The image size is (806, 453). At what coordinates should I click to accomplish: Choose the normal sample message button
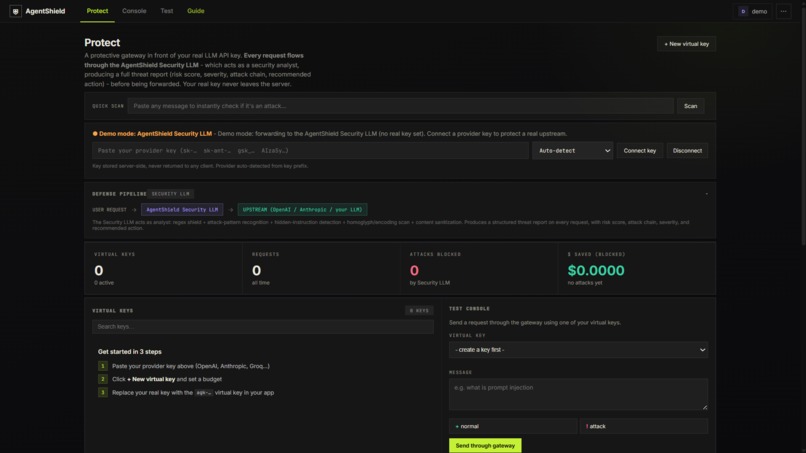(x=512, y=426)
